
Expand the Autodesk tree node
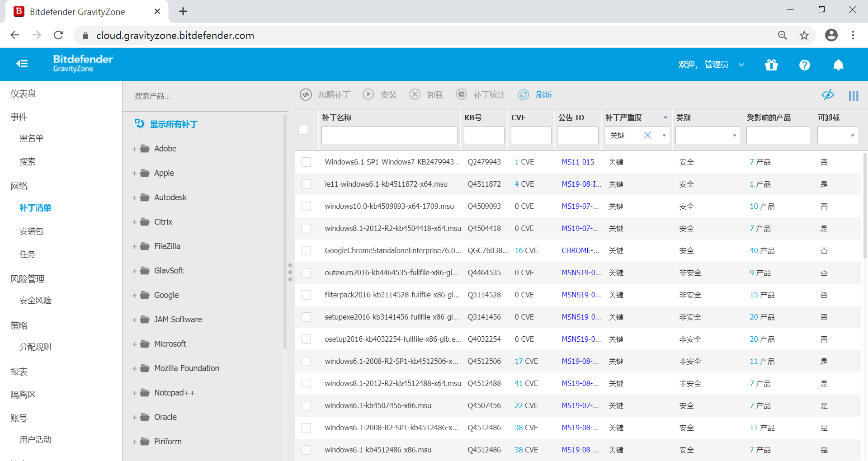pos(134,198)
